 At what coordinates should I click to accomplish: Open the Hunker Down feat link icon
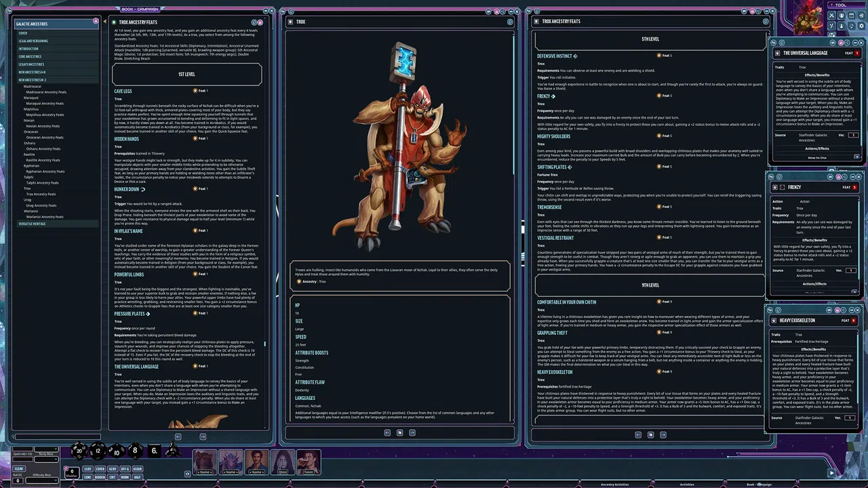(x=196, y=188)
